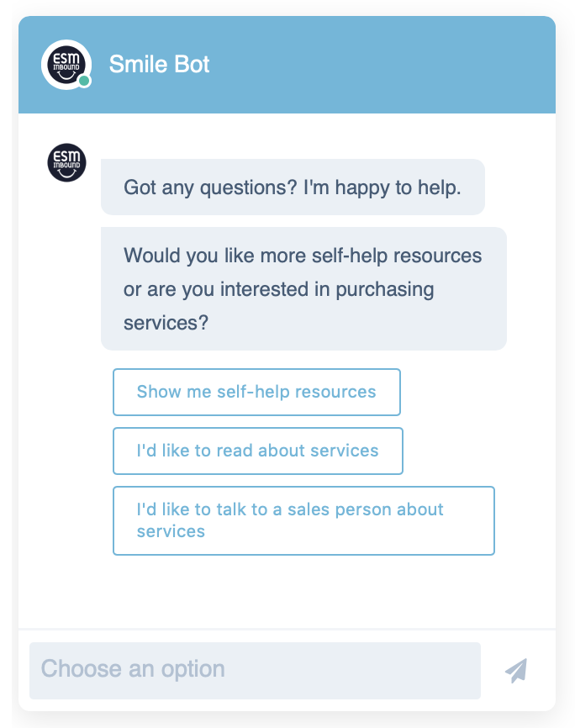This screenshot has height=728, width=575.
Task: Select "Show me self-help resources" option
Action: coord(257,393)
